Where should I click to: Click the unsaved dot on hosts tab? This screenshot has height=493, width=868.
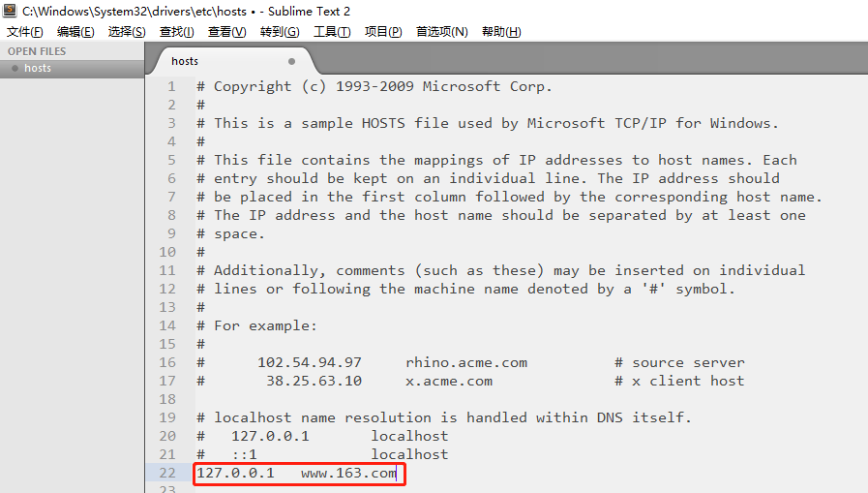pyautogui.click(x=292, y=61)
